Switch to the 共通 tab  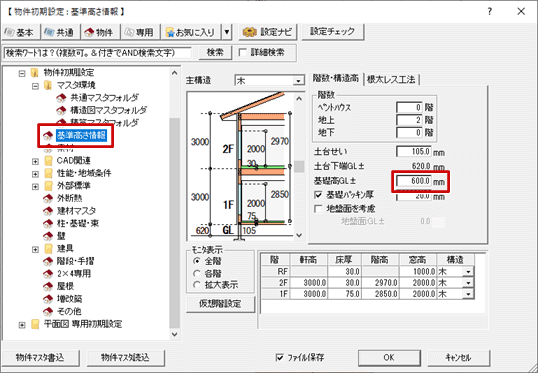(60, 32)
